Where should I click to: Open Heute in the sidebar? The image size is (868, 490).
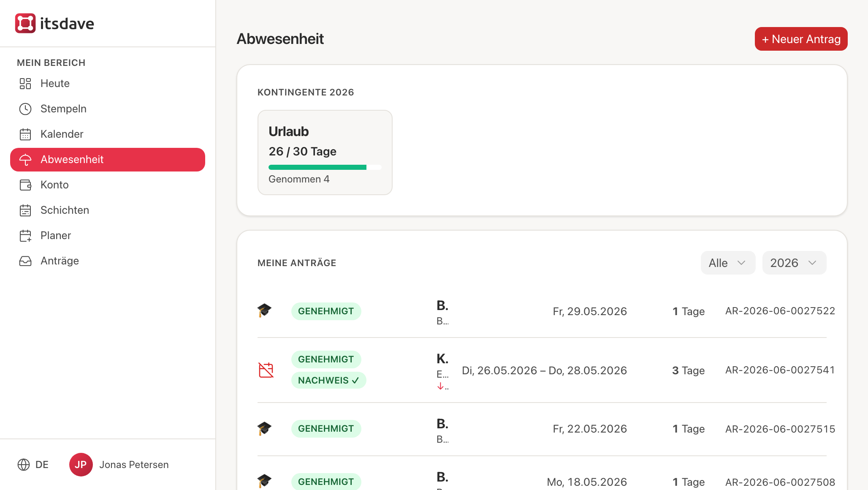[x=108, y=84]
